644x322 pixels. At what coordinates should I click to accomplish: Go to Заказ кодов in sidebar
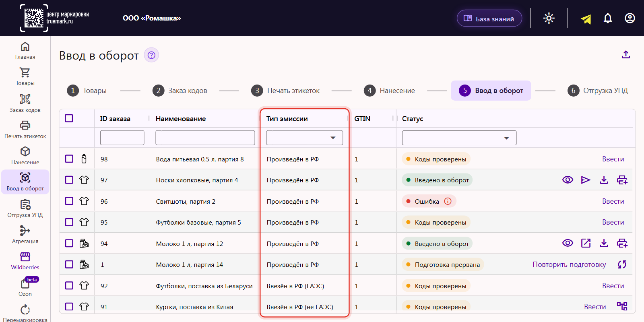(x=25, y=103)
